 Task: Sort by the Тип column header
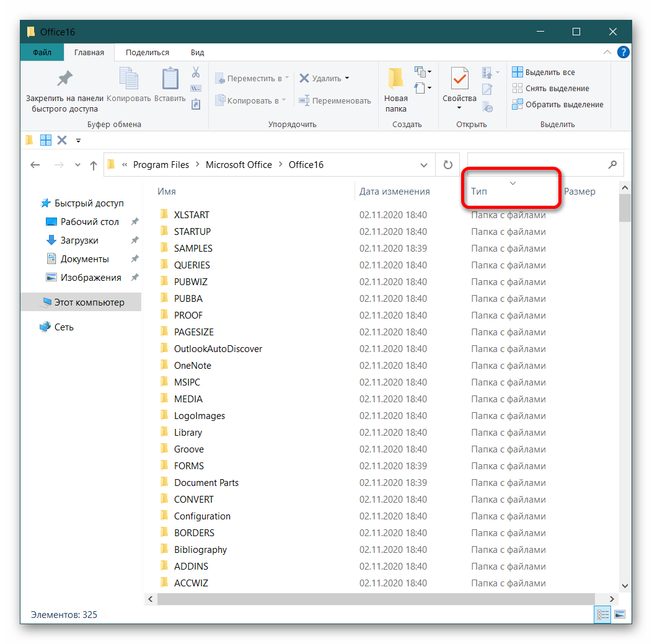pos(479,192)
